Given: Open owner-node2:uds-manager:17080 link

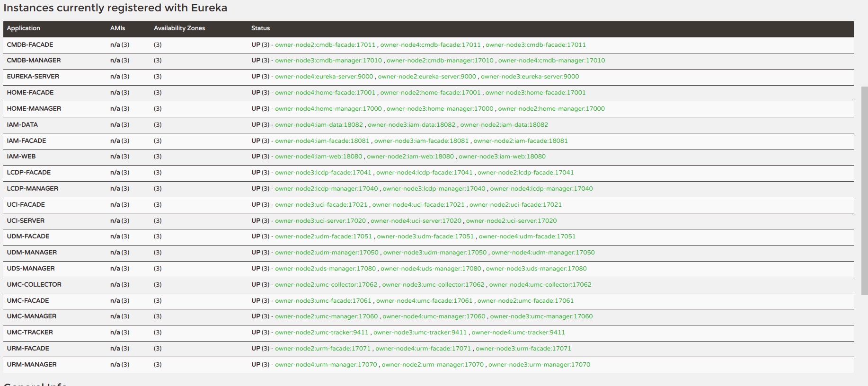Looking at the screenshot, I should tap(326, 269).
